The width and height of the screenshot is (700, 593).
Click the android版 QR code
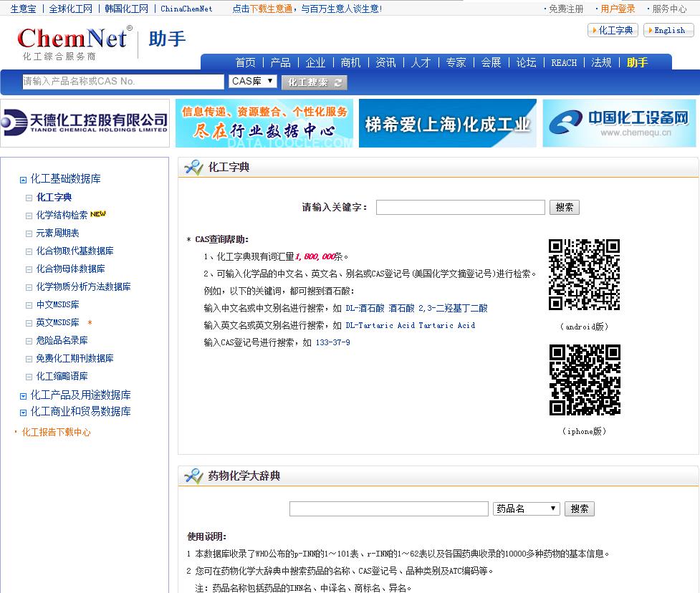tap(585, 275)
